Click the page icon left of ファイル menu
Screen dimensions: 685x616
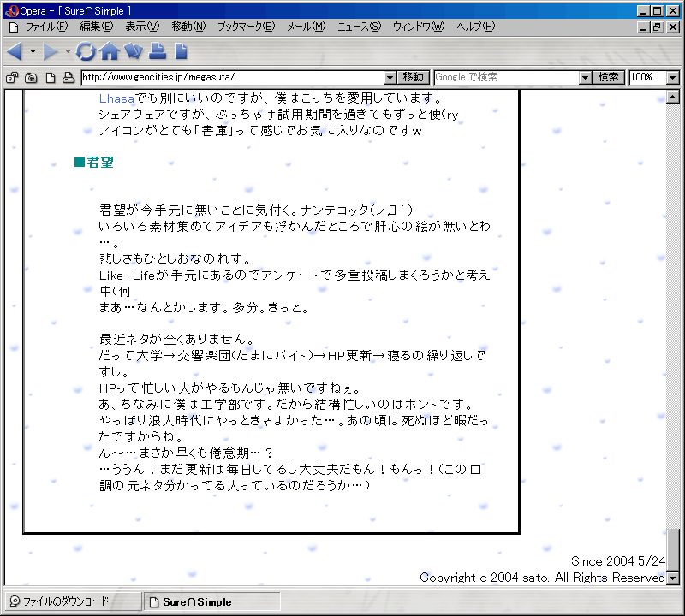[x=14, y=27]
